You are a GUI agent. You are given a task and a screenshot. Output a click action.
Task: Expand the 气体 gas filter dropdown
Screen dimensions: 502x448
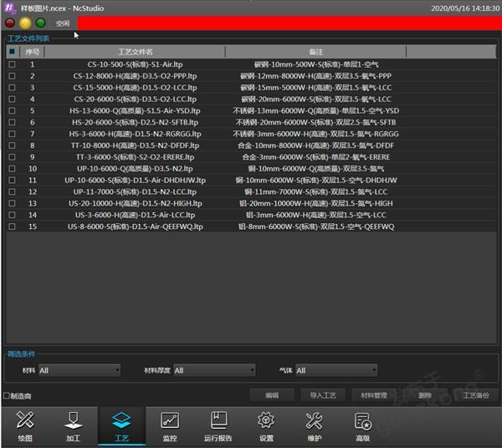coord(336,370)
